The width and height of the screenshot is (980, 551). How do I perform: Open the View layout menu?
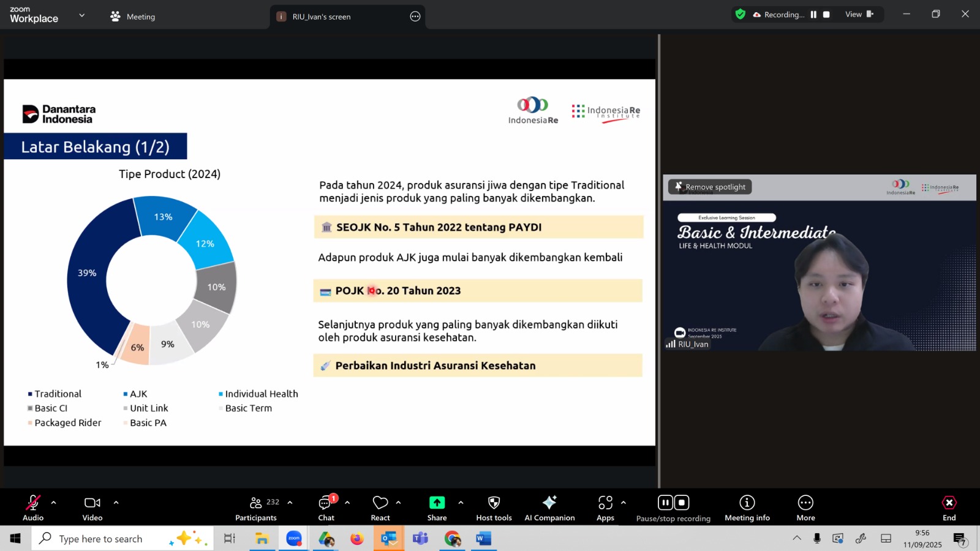coord(859,15)
